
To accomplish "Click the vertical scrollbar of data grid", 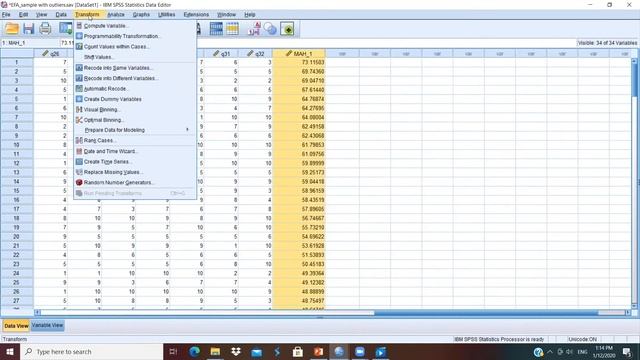I will click(x=634, y=183).
